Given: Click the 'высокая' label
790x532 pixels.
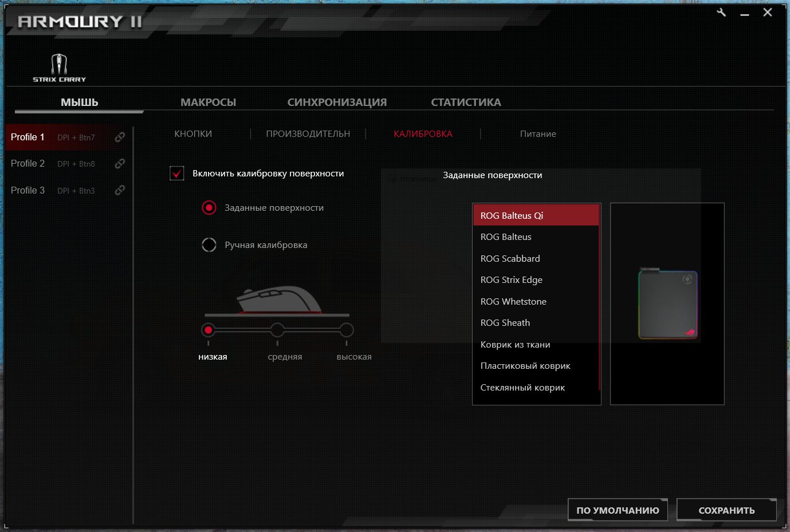Looking at the screenshot, I should point(354,356).
